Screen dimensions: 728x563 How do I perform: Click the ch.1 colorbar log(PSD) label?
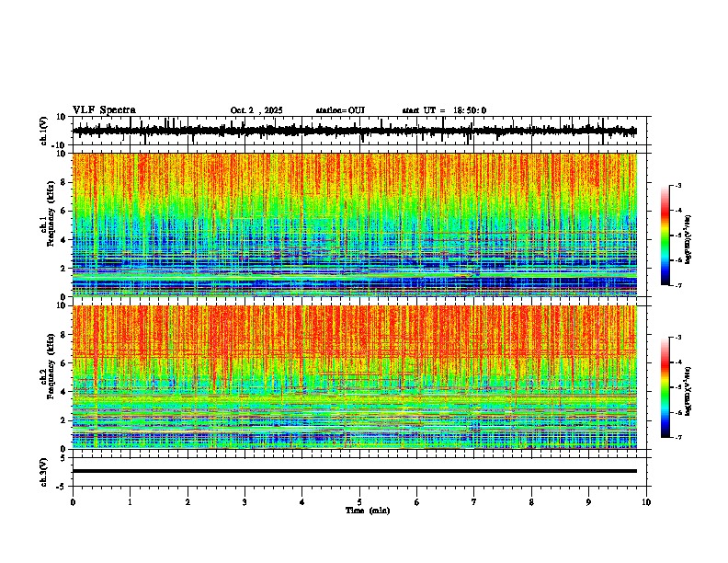click(x=688, y=240)
